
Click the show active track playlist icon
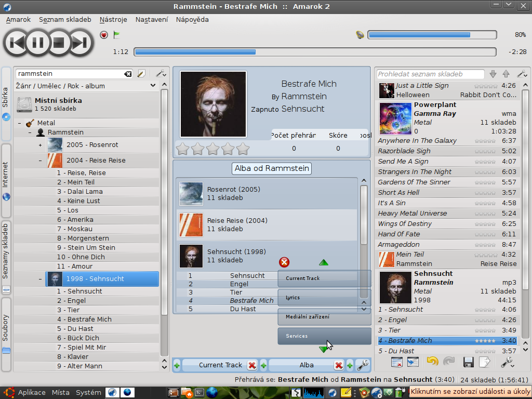click(x=413, y=362)
